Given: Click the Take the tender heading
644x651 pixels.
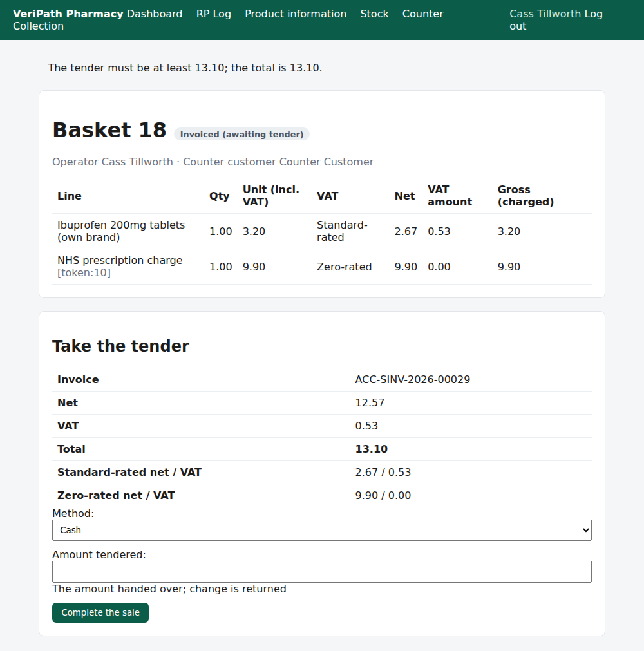Looking at the screenshot, I should tap(121, 346).
